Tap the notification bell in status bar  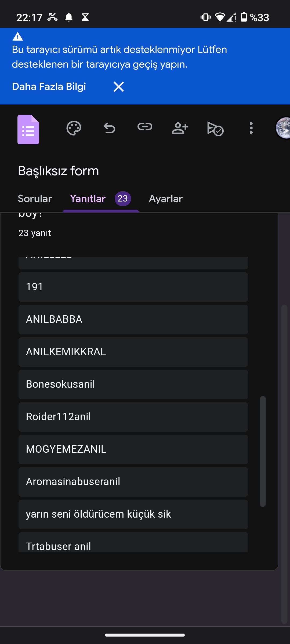pyautogui.click(x=69, y=17)
